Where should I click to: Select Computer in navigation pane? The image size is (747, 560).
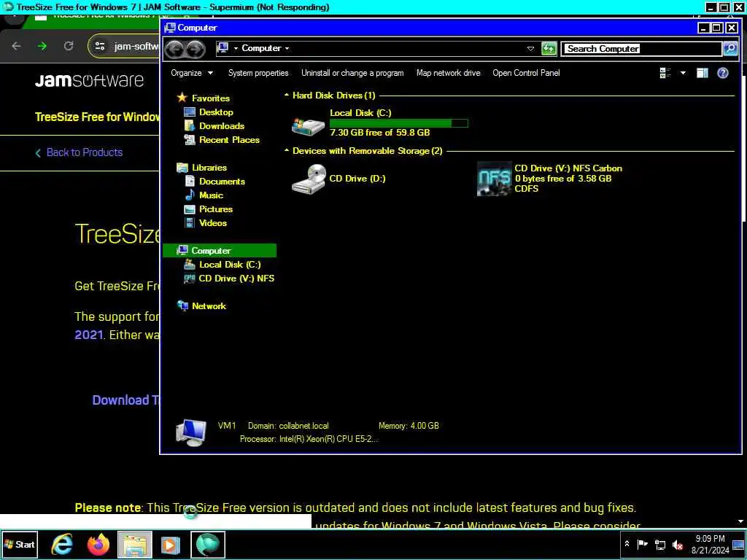220,251
